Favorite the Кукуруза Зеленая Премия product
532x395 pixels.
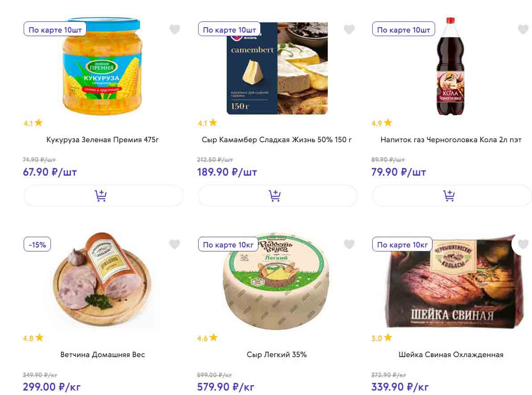(175, 30)
